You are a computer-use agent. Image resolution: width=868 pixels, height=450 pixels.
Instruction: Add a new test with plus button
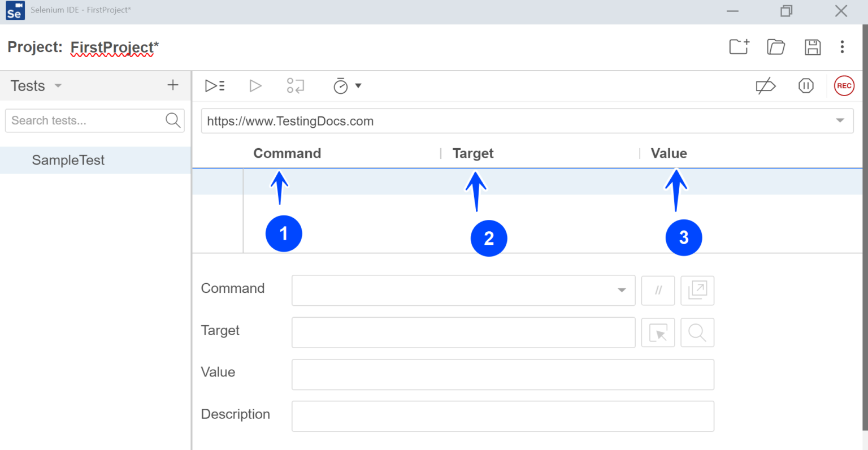pyautogui.click(x=173, y=85)
